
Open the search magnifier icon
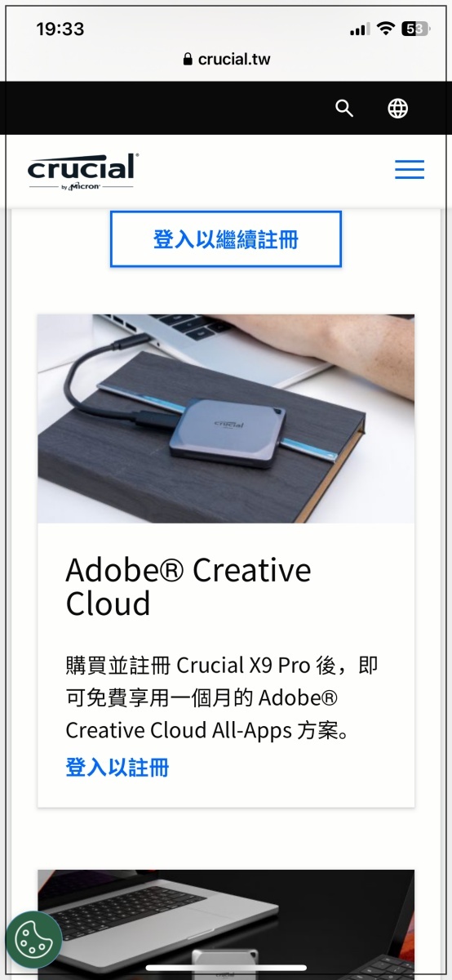pyautogui.click(x=344, y=109)
